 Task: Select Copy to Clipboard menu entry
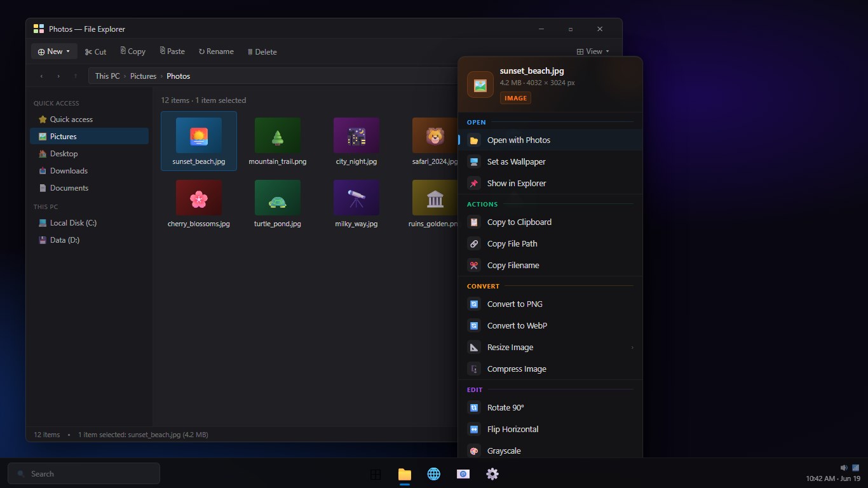coord(550,222)
